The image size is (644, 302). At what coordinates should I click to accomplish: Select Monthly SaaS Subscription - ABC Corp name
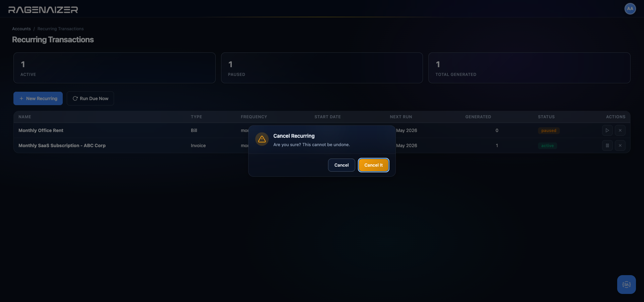62,145
